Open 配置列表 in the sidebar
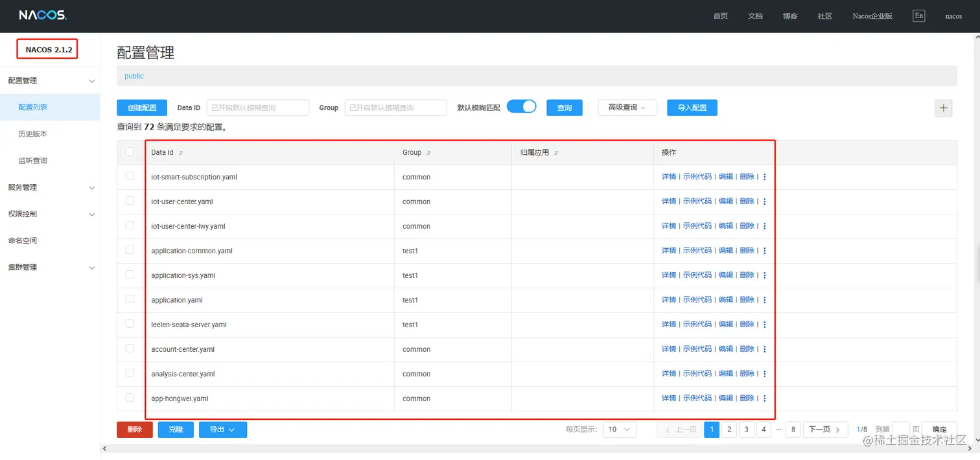 50,107
